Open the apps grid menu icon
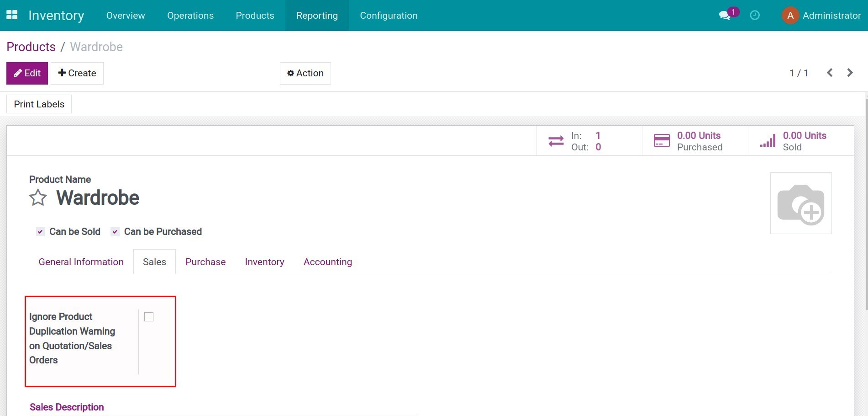868x416 pixels. (x=12, y=15)
